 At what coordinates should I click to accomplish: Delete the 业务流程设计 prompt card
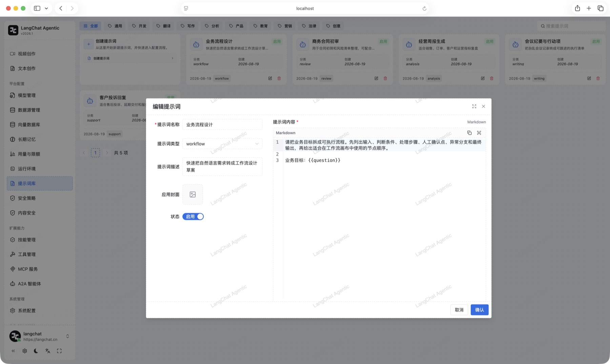tap(279, 78)
